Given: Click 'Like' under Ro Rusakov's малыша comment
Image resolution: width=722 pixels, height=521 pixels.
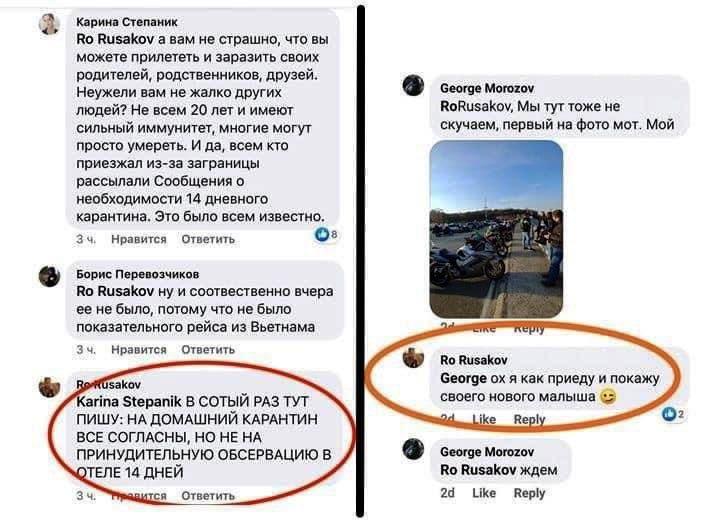Looking at the screenshot, I should (484, 419).
